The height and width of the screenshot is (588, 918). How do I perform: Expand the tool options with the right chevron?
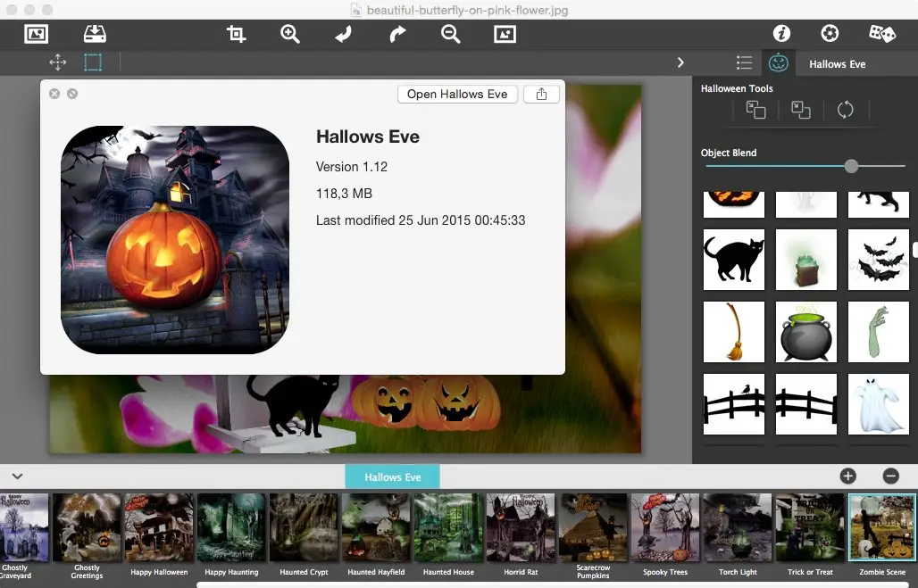pyautogui.click(x=680, y=62)
